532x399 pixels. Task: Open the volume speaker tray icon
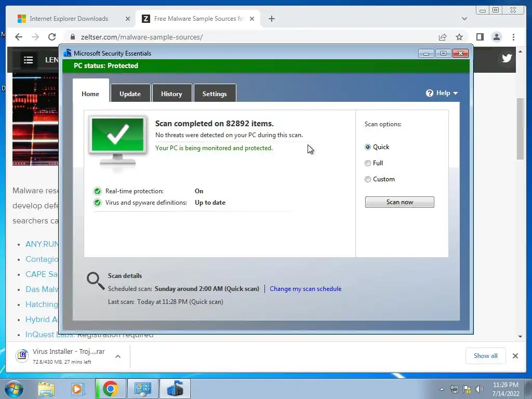coord(480,389)
